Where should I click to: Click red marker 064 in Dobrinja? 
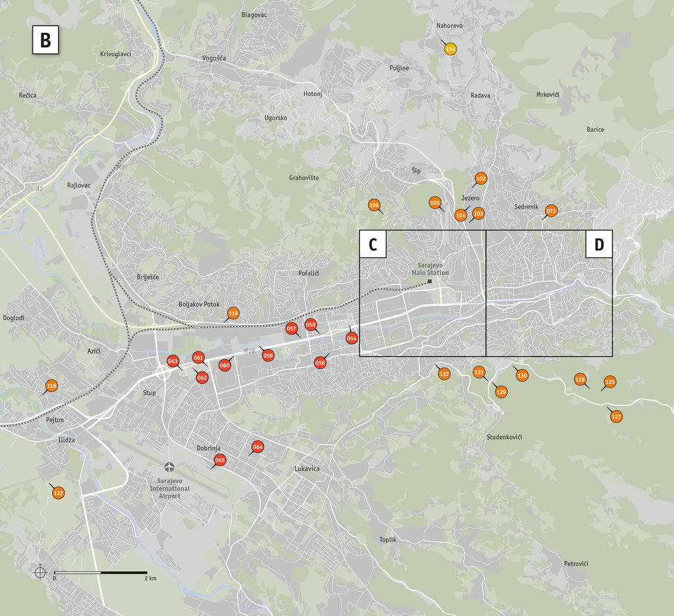257,448
